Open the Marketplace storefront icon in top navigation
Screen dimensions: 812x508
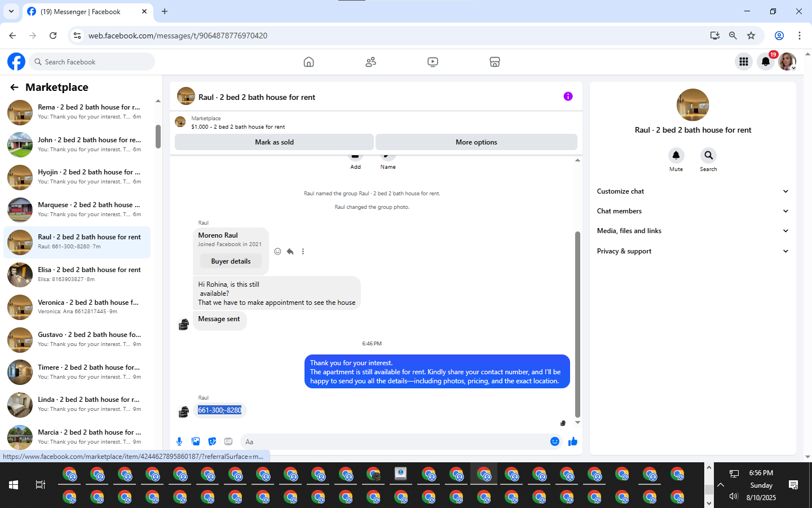coord(495,62)
